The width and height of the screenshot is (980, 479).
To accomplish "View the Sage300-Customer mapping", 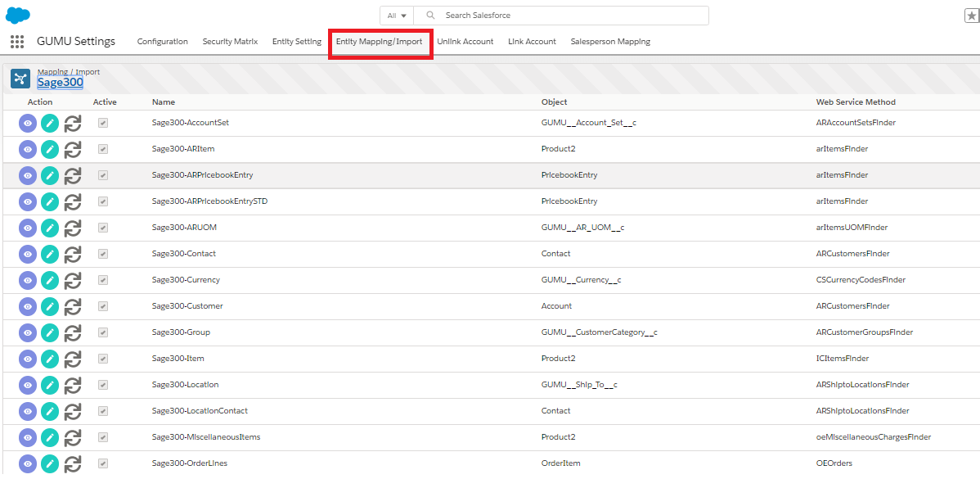I will [28, 306].
